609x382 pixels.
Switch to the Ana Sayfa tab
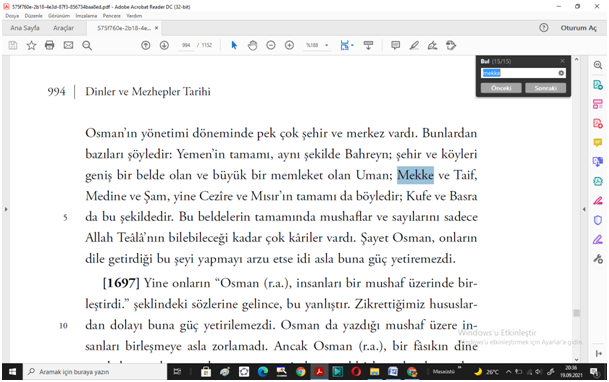tap(25, 28)
